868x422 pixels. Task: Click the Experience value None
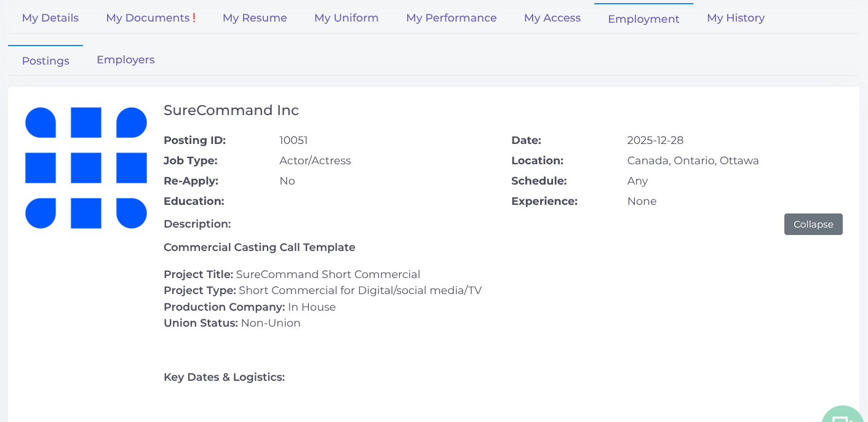pos(642,201)
